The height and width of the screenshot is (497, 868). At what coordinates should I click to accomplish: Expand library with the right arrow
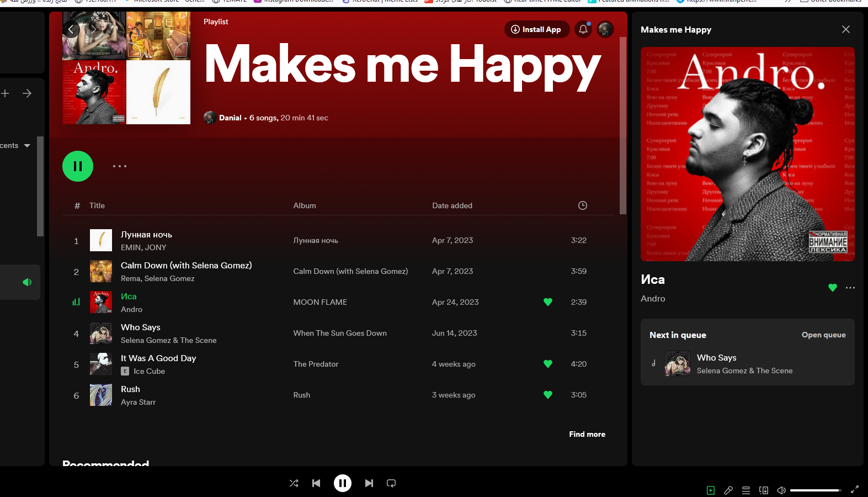pos(27,93)
